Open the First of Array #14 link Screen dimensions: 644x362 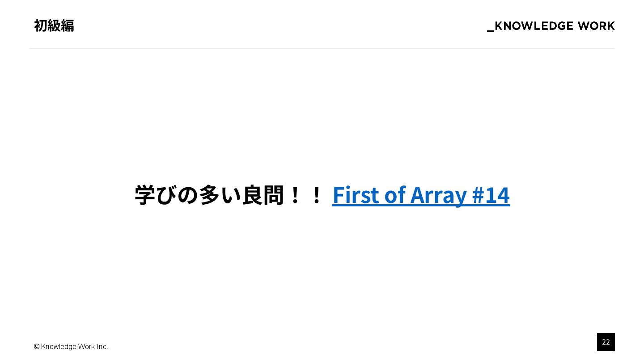[421, 195]
